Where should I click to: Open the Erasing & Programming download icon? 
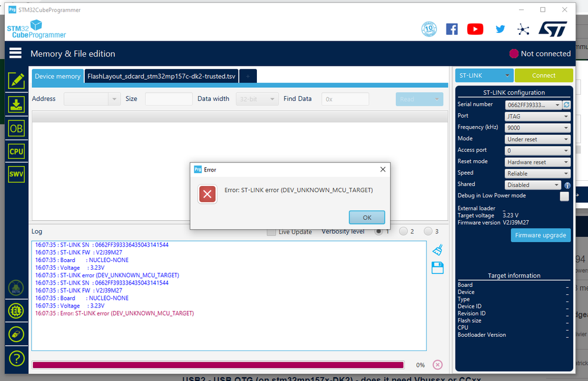click(16, 104)
